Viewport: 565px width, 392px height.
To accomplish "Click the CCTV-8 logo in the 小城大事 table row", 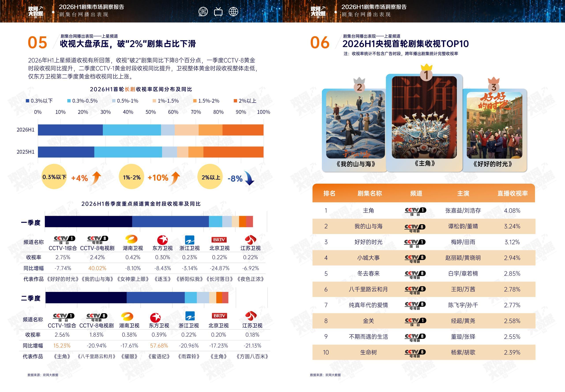I will 415,259.
